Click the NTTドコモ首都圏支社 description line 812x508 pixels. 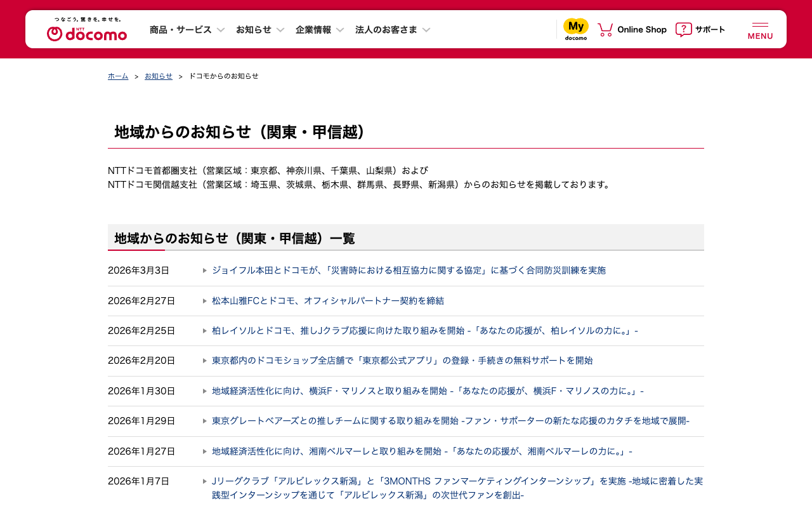pyautogui.click(x=268, y=171)
